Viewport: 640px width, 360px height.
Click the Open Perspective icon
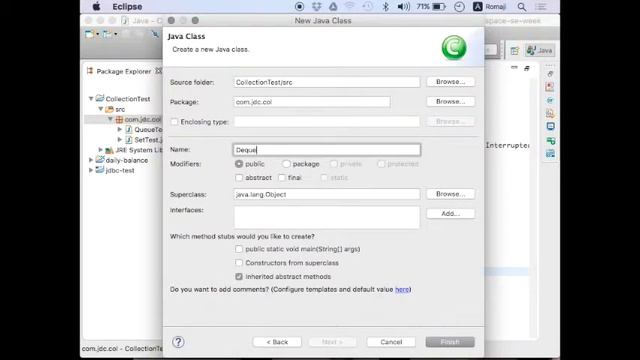[x=515, y=51]
